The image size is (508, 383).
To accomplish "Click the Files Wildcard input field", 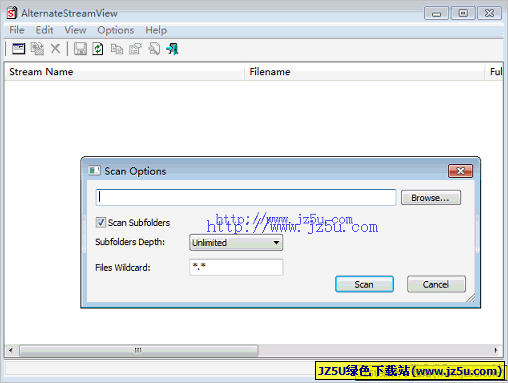I will click(x=236, y=267).
